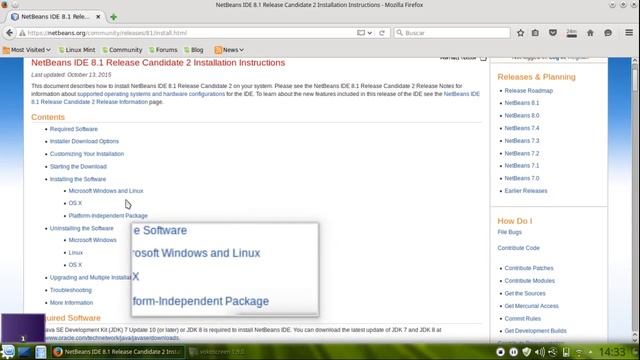Open the Community bookmark
Viewport: 640px width, 360px height.
pos(122,50)
